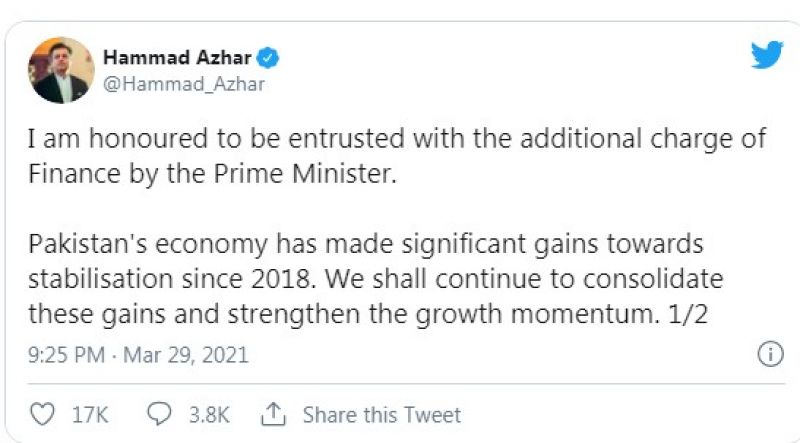
Task: Select the "Share this Tweet" text
Action: 382,414
